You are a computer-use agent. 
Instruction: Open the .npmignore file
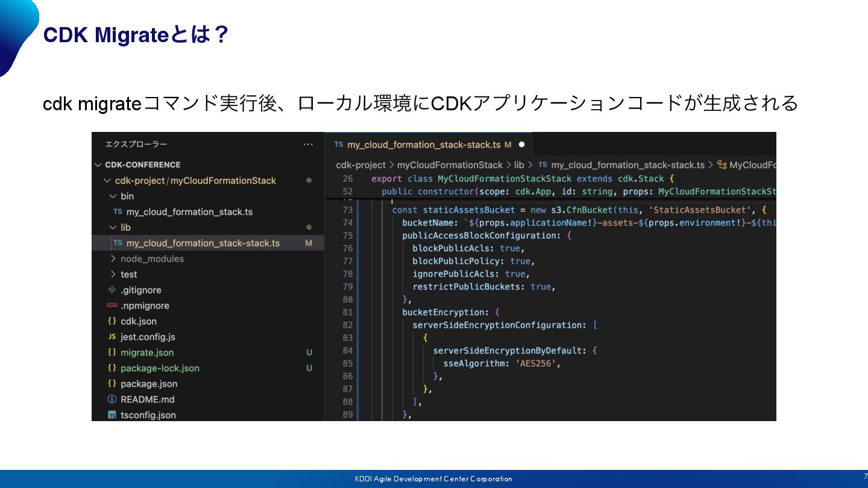145,305
